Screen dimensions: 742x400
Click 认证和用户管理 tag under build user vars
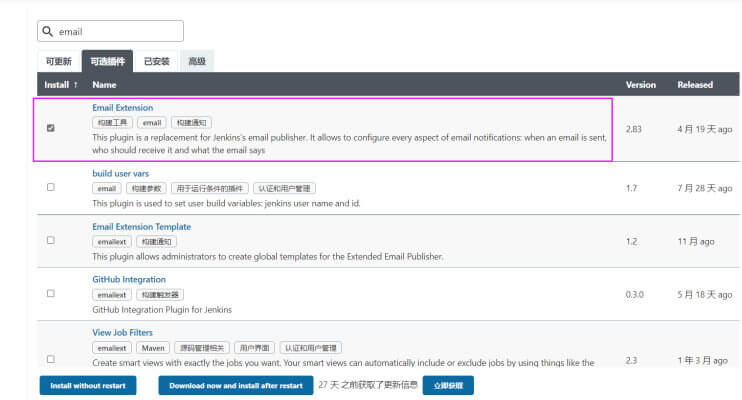pos(284,188)
